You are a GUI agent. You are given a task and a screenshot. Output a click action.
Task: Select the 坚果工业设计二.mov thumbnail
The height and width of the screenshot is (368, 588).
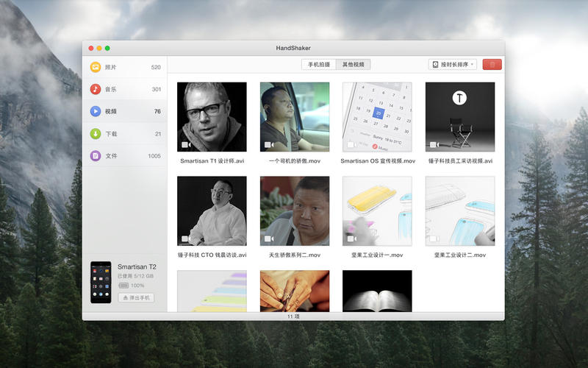click(x=460, y=210)
